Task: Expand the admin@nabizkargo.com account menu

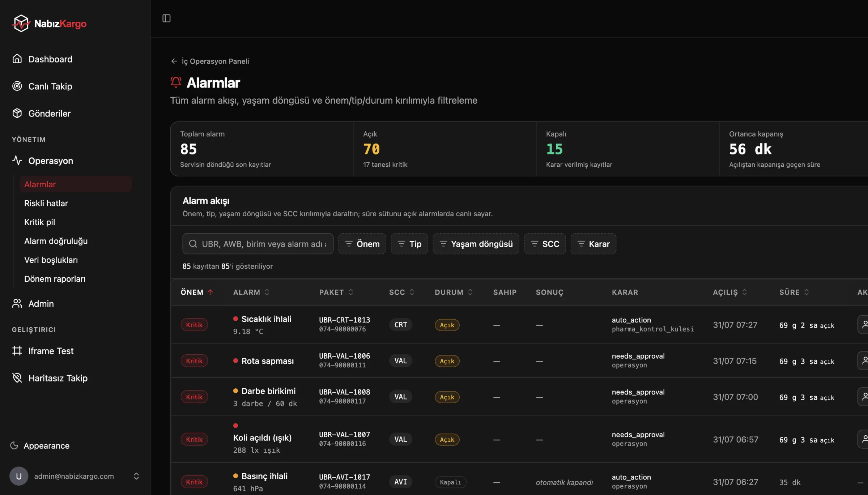Action: 136,476
